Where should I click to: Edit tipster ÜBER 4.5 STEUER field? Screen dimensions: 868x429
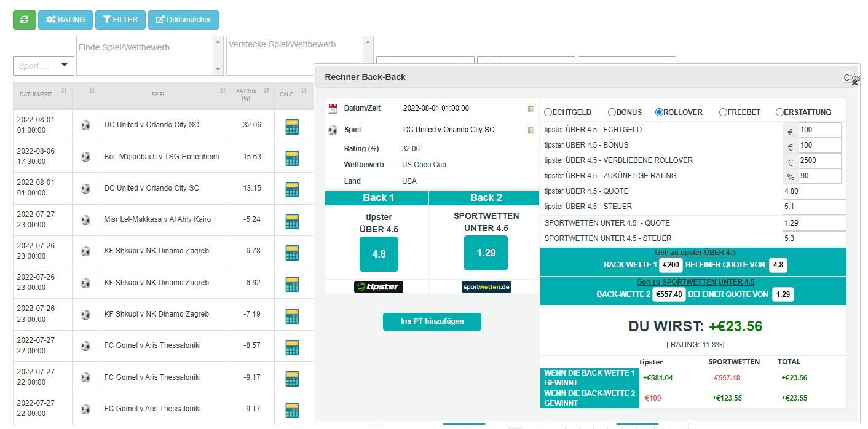tap(815, 207)
